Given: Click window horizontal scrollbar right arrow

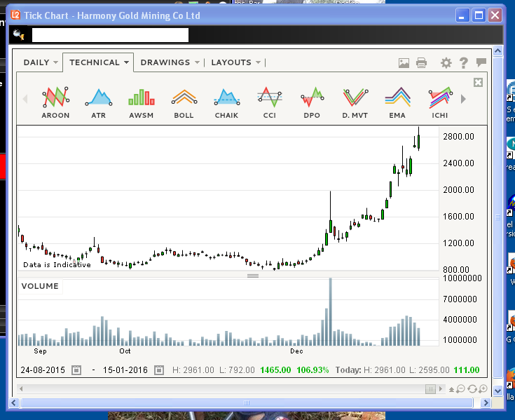Looking at the screenshot, I should [486, 402].
